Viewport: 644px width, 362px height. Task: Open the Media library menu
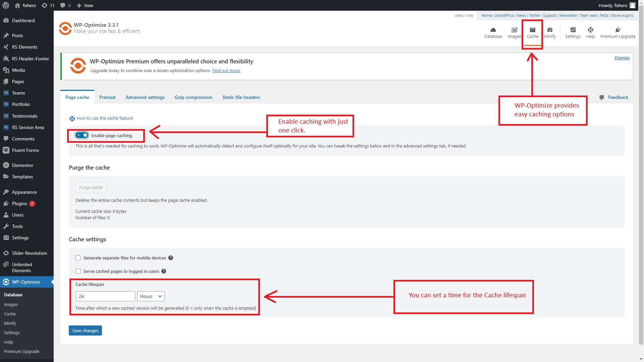(27, 70)
